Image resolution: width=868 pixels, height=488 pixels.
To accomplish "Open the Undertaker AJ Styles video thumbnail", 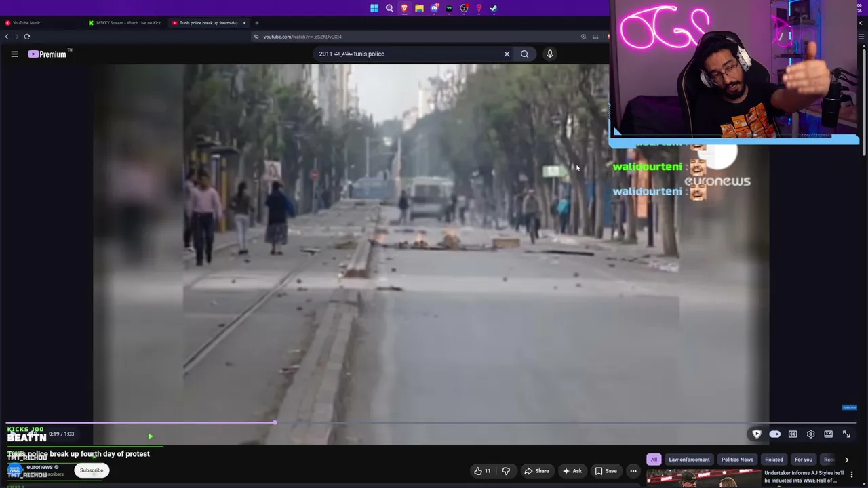I will 703,479.
